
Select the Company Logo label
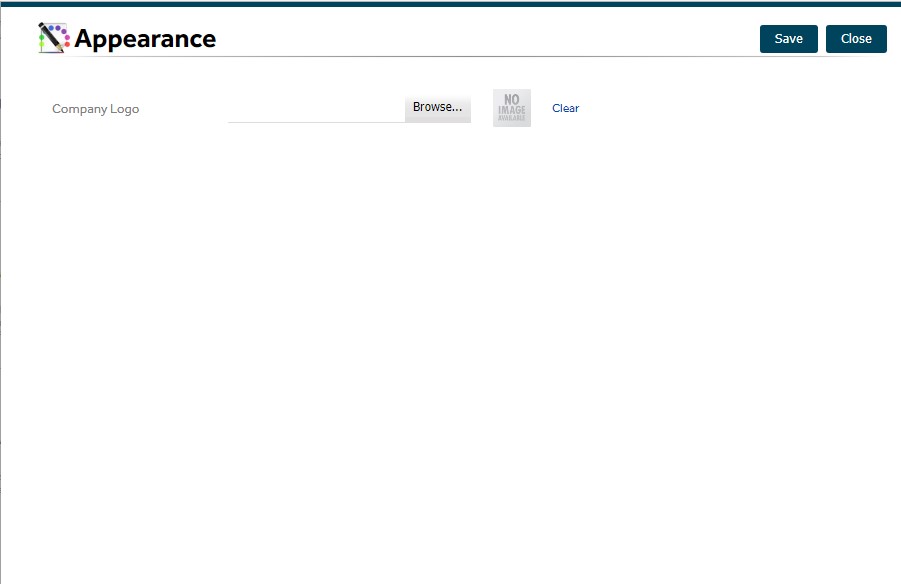(95, 109)
